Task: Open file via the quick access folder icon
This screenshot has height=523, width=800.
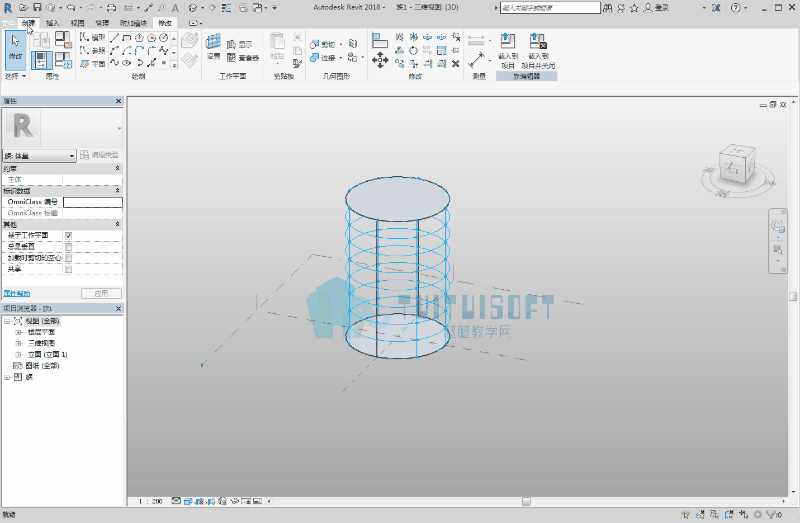Action: point(23,8)
